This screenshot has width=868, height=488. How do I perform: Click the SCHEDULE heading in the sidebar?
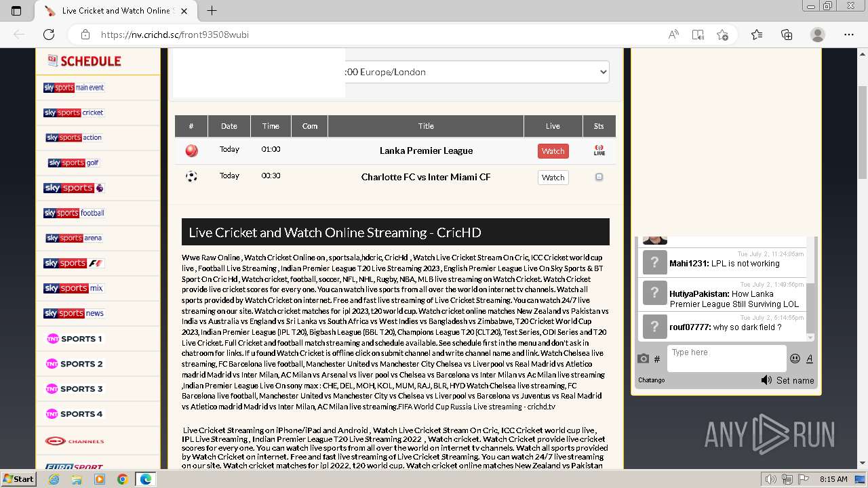coord(85,61)
